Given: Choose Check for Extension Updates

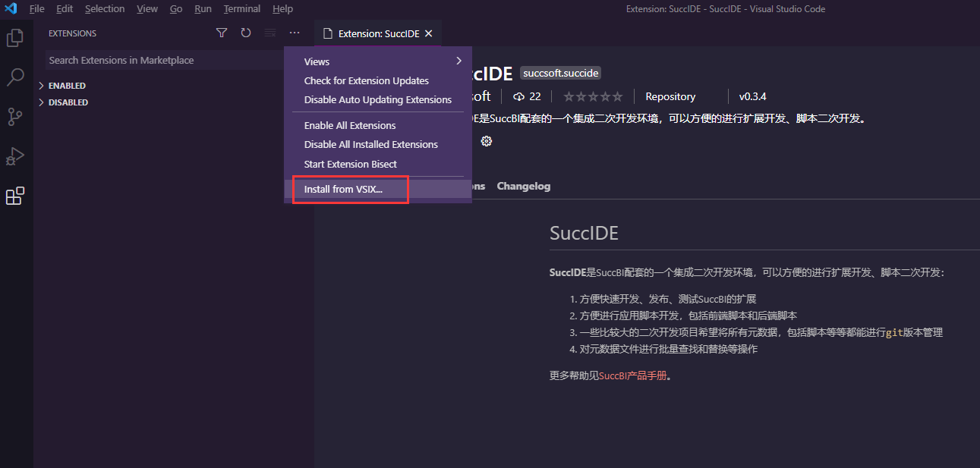Looking at the screenshot, I should (378, 80).
